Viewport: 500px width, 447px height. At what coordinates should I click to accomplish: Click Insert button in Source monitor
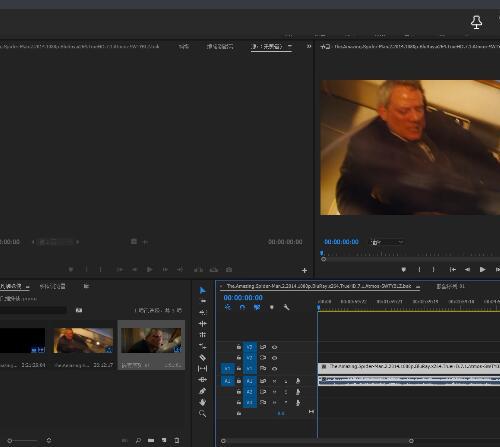click(x=199, y=269)
